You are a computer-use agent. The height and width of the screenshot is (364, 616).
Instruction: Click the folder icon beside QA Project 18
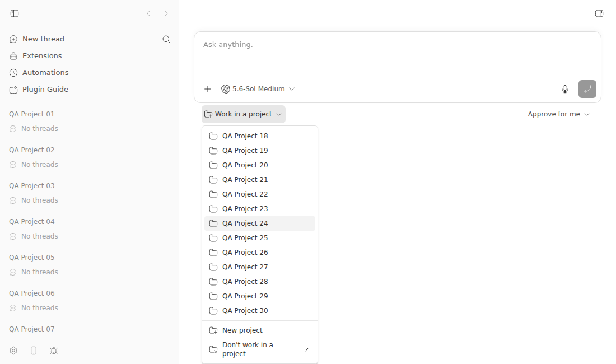[x=213, y=136]
